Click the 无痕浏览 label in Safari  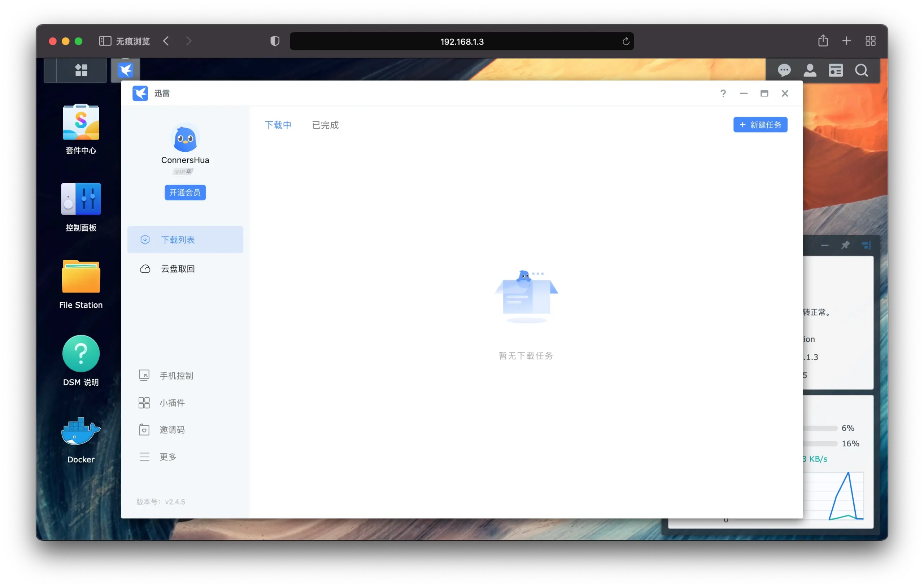pos(133,41)
